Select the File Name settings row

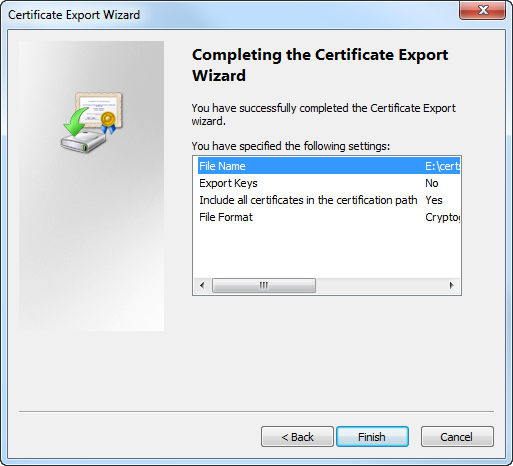click(329, 166)
